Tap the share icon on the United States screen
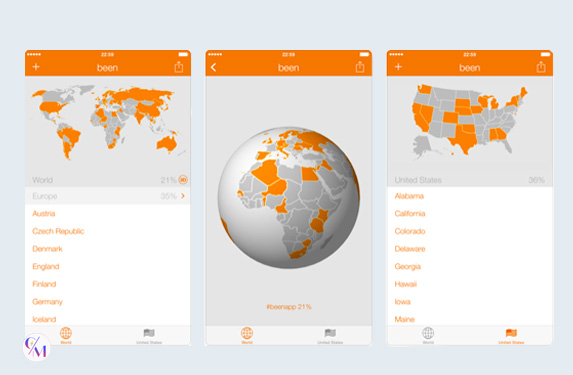Screen dimensions: 573x375 (541, 67)
